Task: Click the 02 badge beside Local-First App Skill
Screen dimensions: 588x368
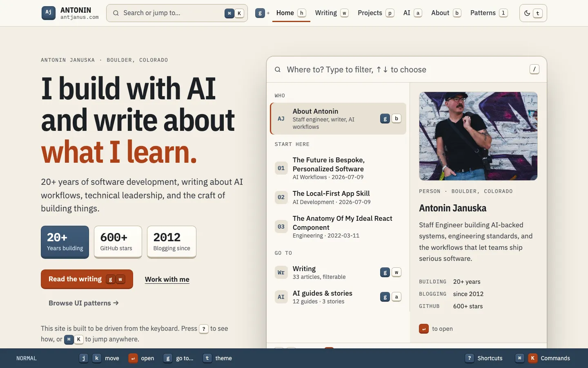Action: [281, 197]
